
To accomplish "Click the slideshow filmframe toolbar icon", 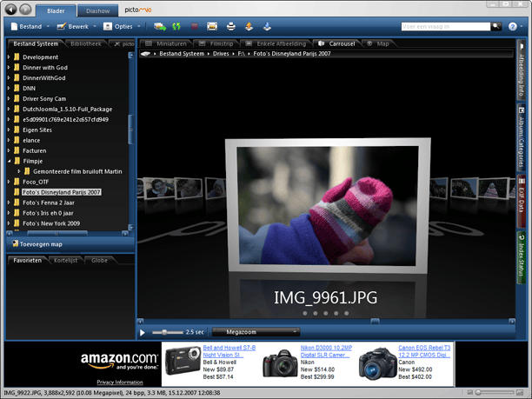I will coord(212,26).
